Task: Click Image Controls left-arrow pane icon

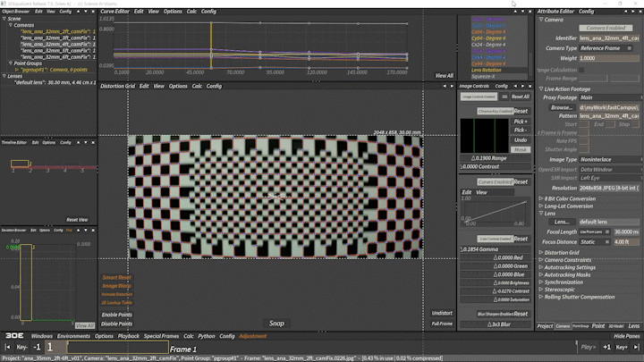Action: [x=515, y=86]
